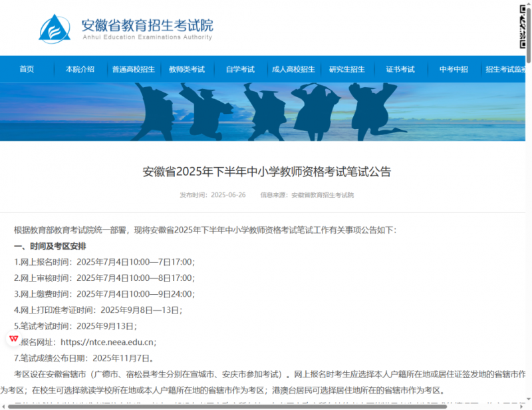Select 普通高校招生 in the navigation bar
Screen dimensions: 532x410
133,69
